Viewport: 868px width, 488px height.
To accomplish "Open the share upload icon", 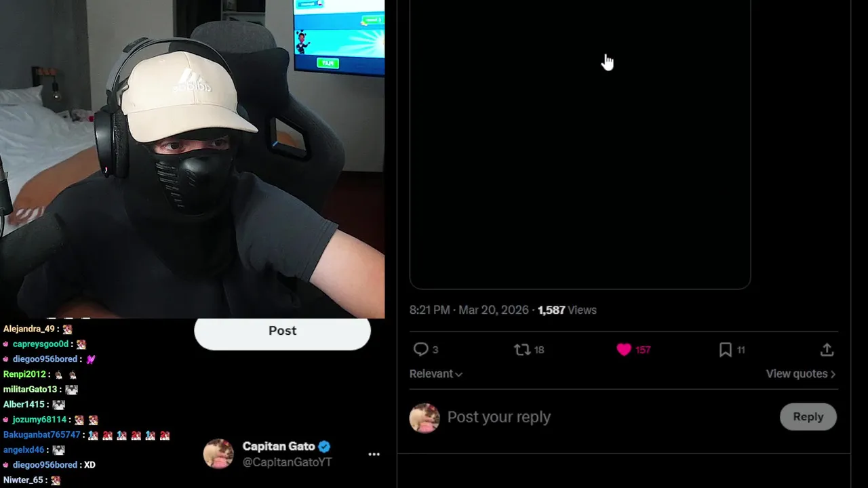I will [x=827, y=350].
